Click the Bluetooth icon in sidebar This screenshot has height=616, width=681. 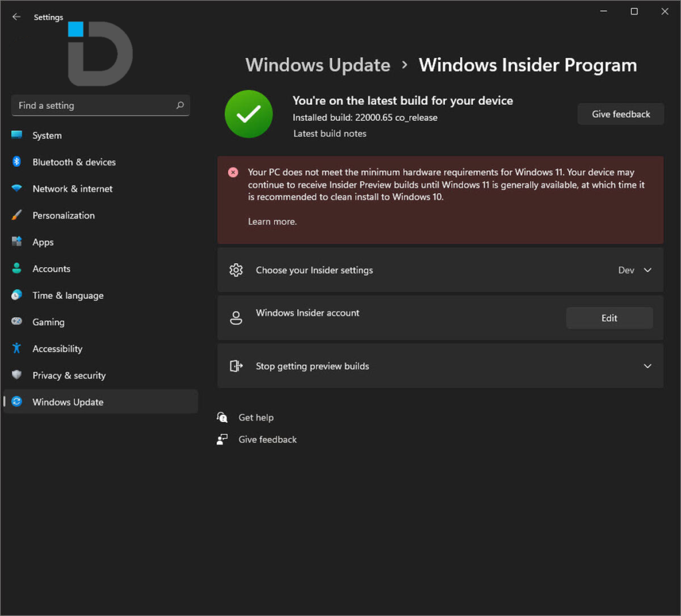[x=17, y=162]
